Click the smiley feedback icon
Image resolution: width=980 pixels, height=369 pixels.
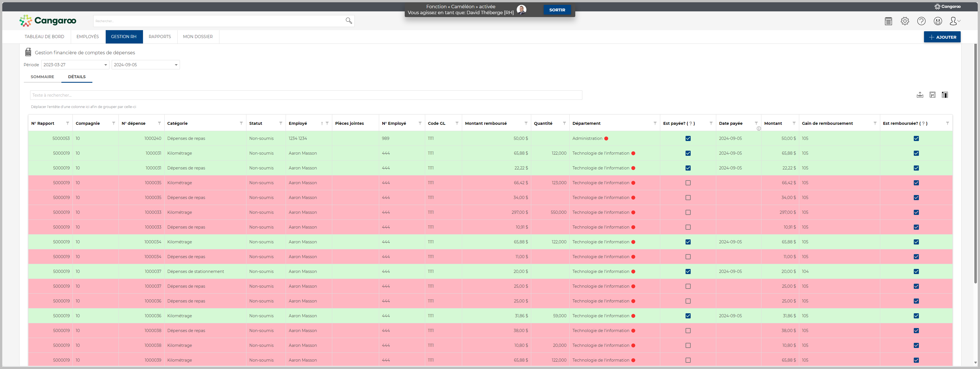[x=938, y=21]
